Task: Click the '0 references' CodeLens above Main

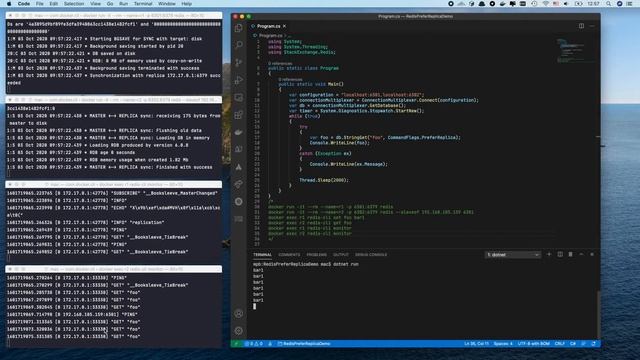Action: tap(290, 79)
